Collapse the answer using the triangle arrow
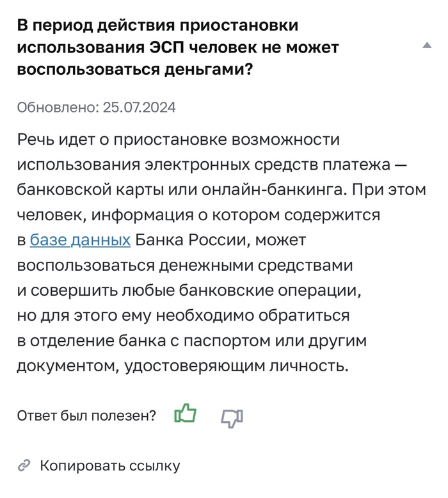The image size is (448, 498). [427, 46]
